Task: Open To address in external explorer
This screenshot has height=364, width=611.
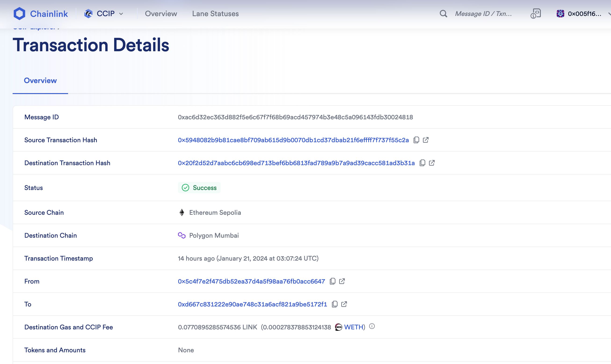Action: click(344, 304)
